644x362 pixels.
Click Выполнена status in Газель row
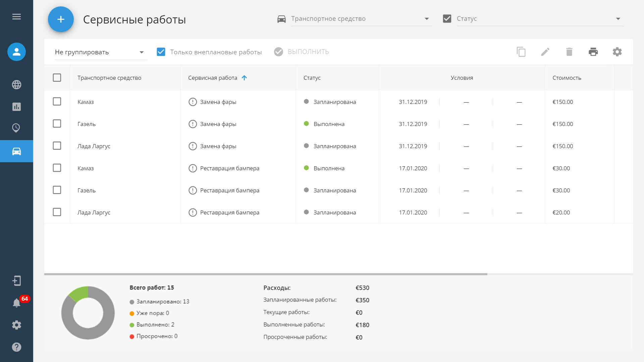click(329, 124)
